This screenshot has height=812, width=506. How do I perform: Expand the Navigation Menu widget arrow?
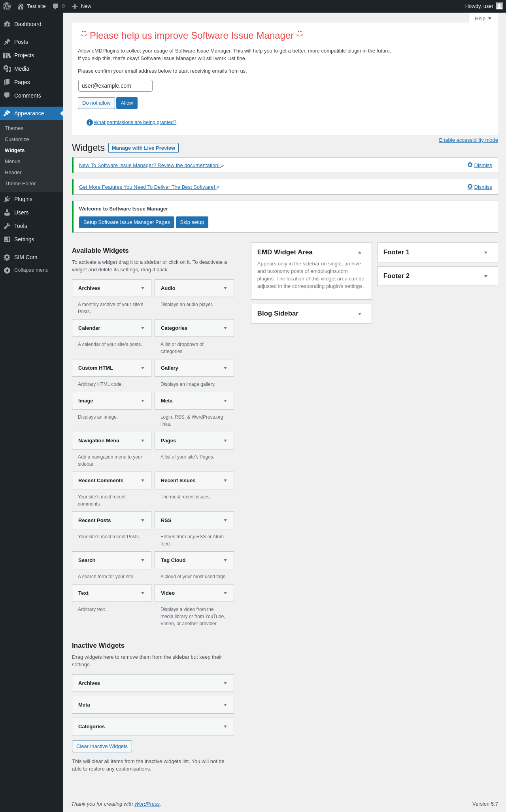(x=143, y=441)
